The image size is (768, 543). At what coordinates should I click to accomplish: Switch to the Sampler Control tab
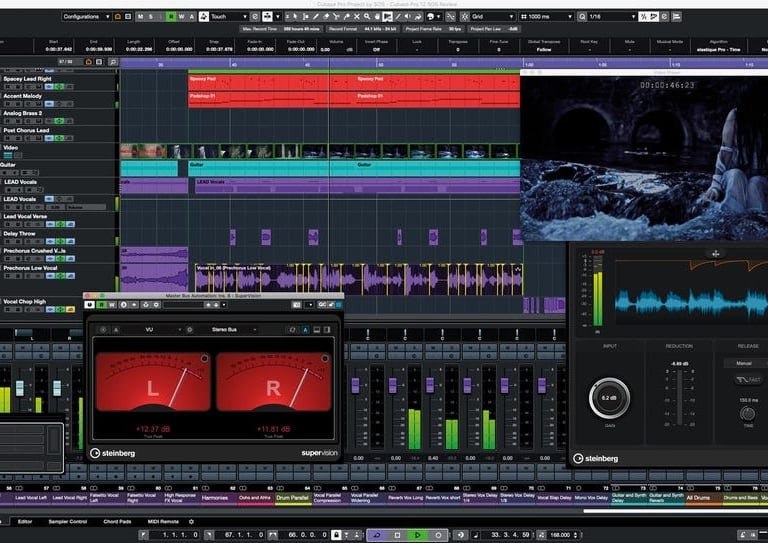click(66, 521)
